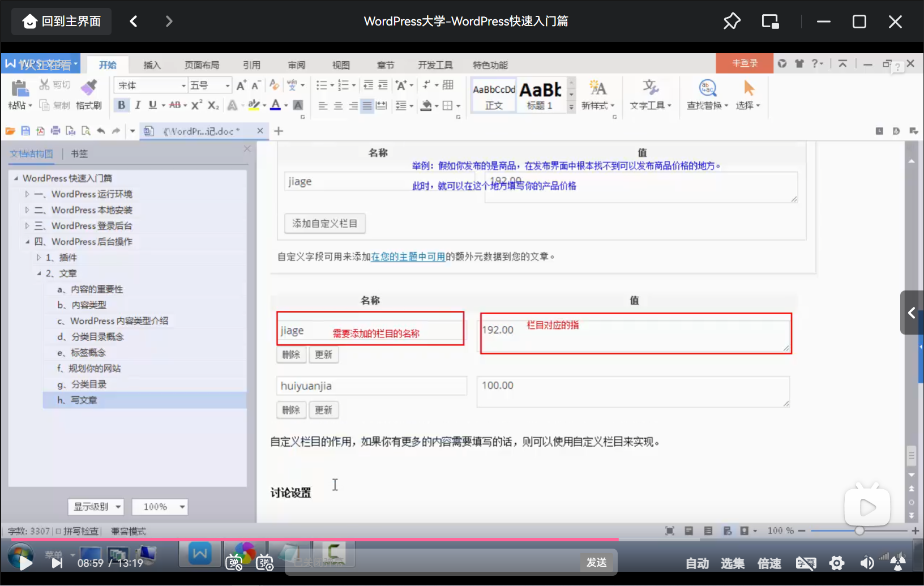
Task: Open the 显示级别 dropdown
Action: coord(96,507)
